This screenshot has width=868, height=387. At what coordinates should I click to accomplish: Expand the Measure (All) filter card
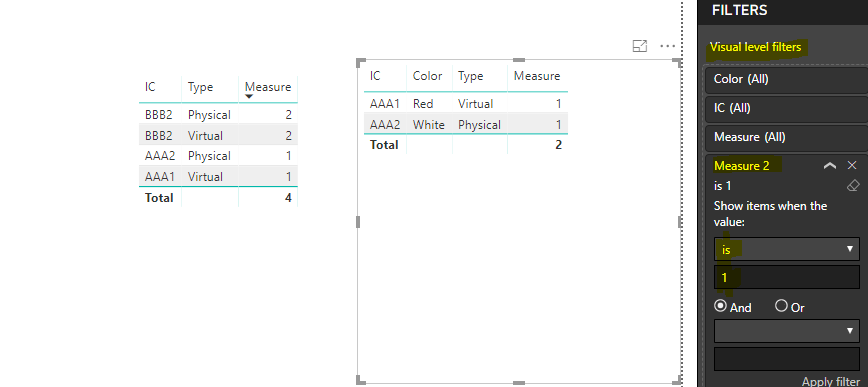pyautogui.click(x=786, y=137)
